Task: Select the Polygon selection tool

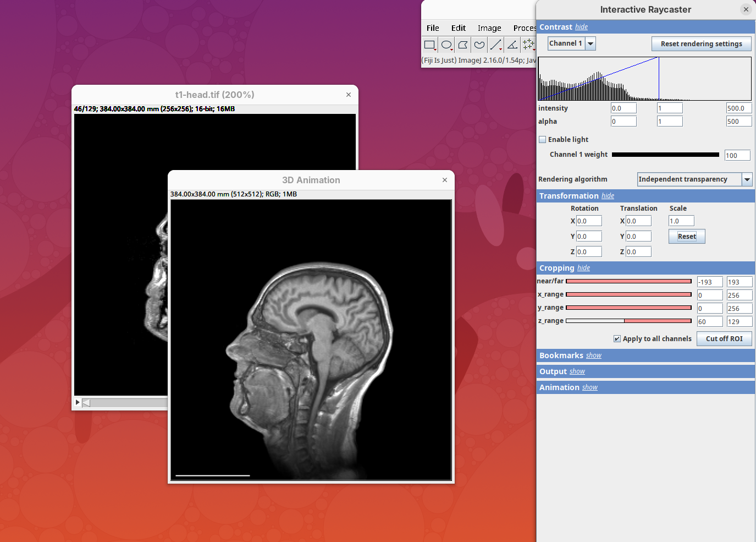Action: click(463, 45)
